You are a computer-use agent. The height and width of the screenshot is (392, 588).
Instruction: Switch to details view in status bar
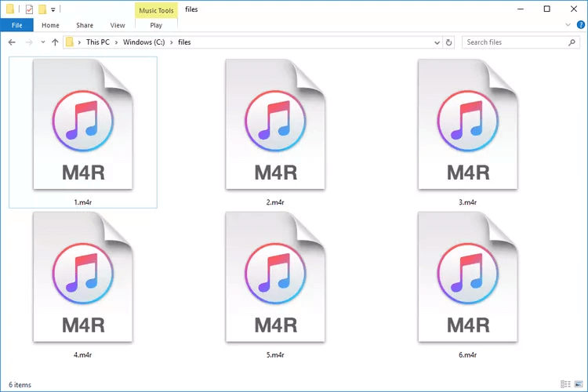(566, 384)
